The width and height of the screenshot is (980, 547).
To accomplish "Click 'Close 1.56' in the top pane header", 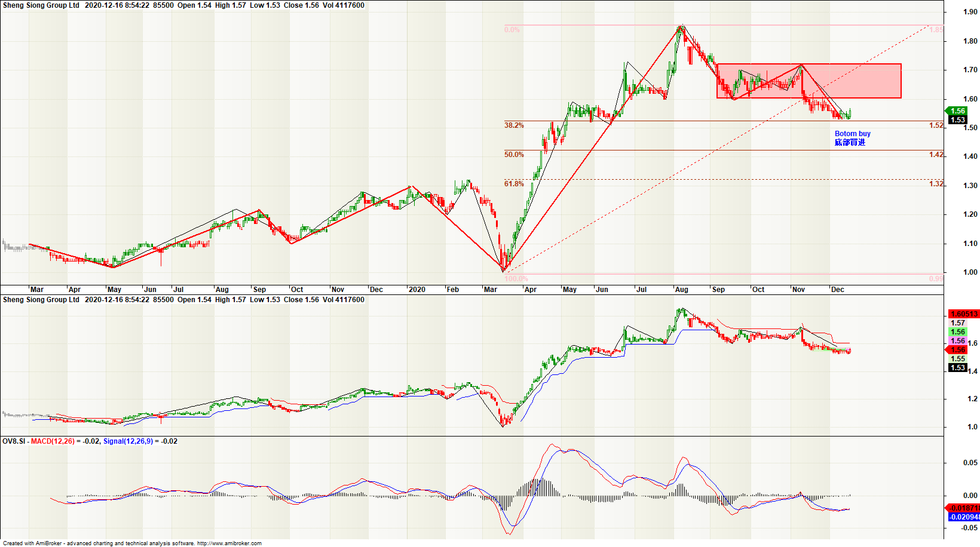I will (301, 5).
